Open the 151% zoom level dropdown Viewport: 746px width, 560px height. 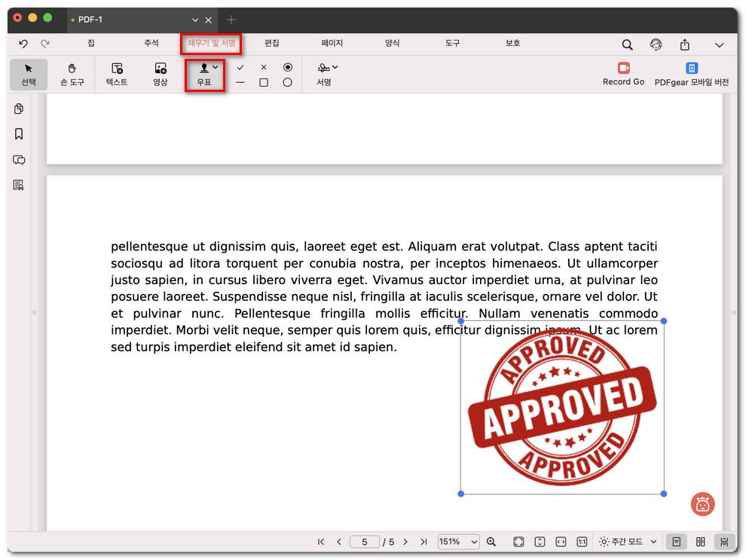(x=458, y=542)
